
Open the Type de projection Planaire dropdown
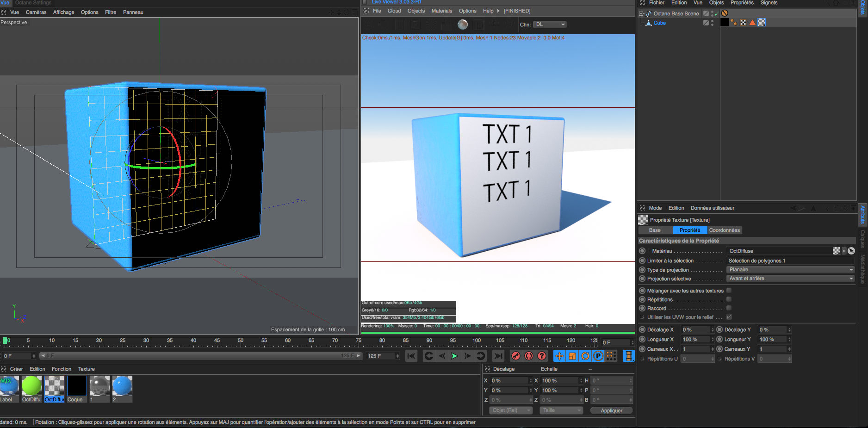[x=791, y=270]
